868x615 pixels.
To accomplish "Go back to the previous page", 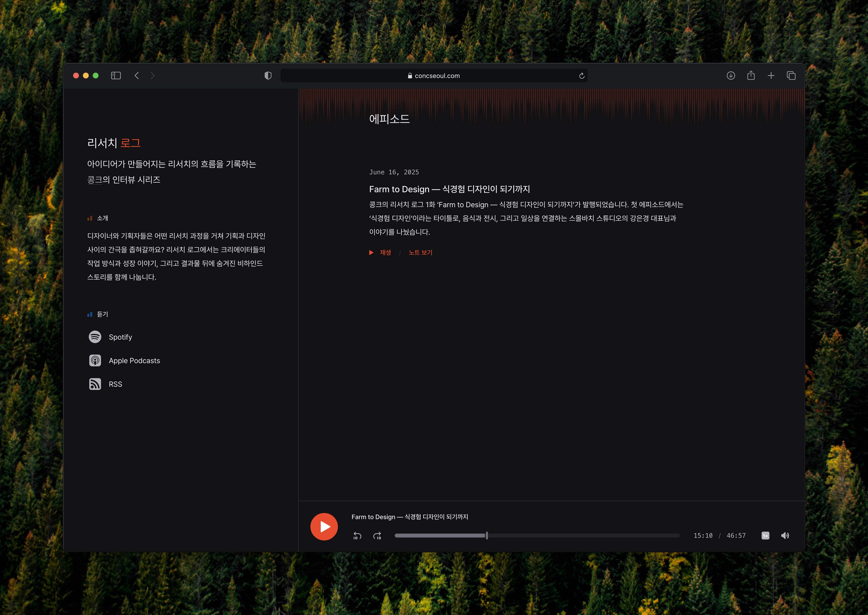I will point(137,76).
